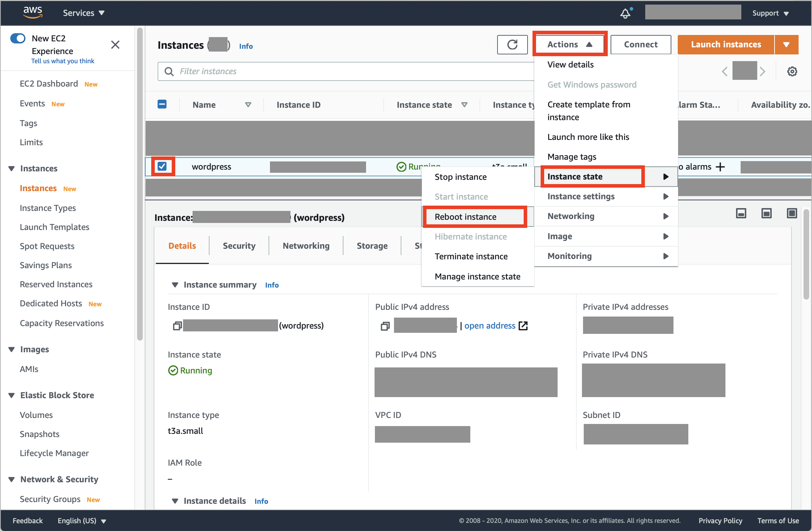Choose Terminate instance menu entry
This screenshot has width=812, height=531.
tap(478, 256)
